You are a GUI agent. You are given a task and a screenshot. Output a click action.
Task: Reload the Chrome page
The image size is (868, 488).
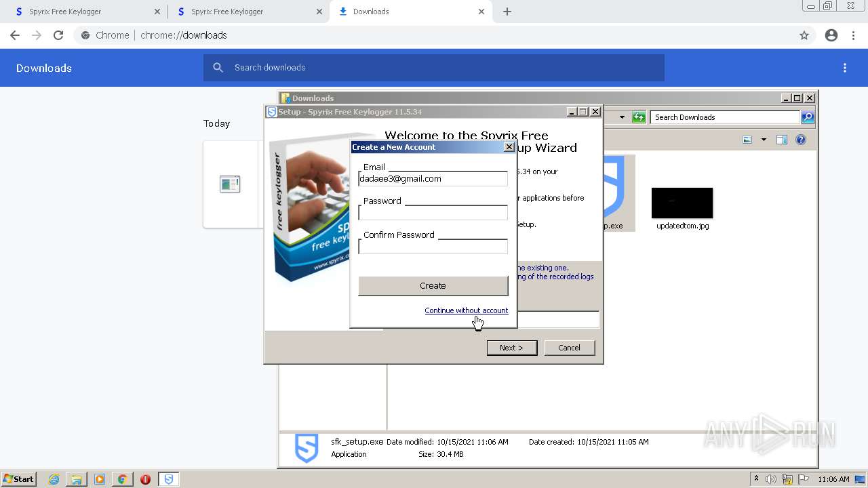[58, 35]
